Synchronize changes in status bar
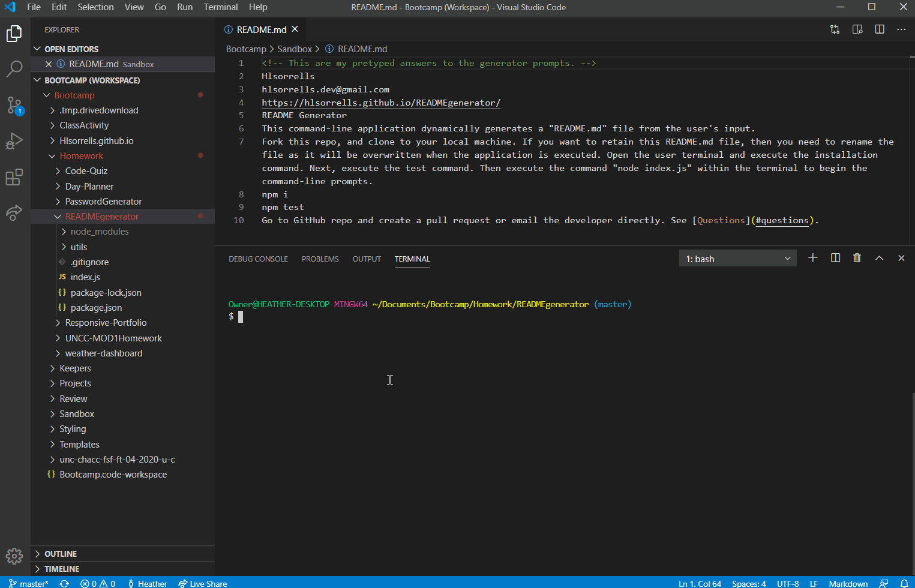 (x=64, y=583)
